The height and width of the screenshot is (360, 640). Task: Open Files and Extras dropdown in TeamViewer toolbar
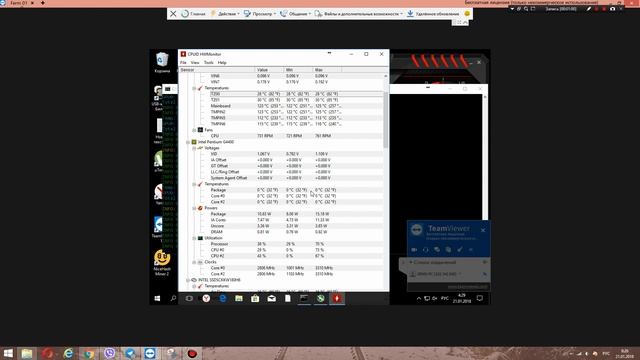(x=358, y=13)
